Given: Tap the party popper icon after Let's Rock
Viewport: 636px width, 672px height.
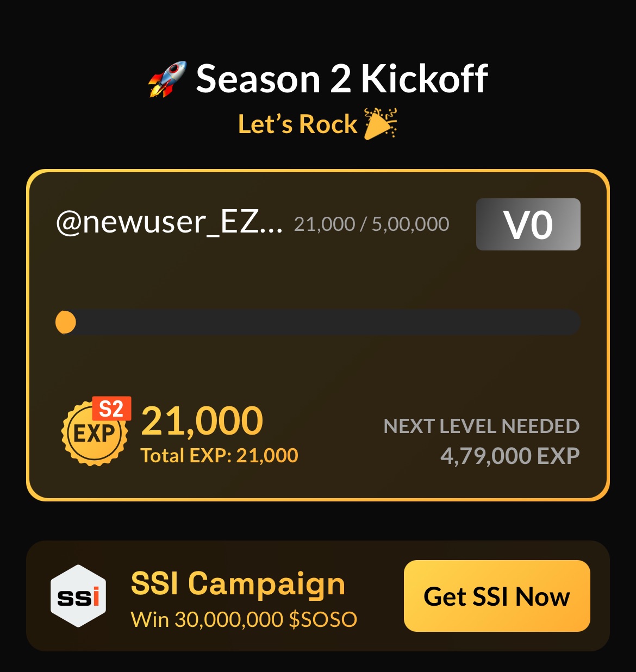Looking at the screenshot, I should tap(381, 124).
